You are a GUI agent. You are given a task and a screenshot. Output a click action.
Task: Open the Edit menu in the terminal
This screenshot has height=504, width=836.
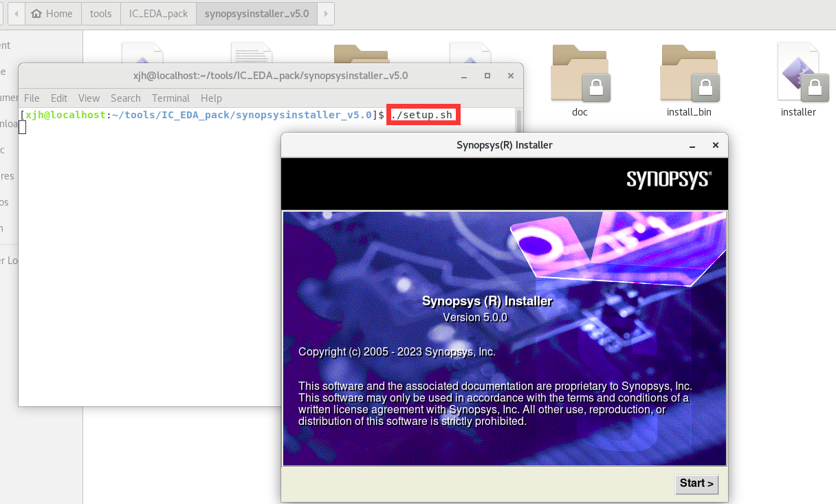(x=59, y=98)
